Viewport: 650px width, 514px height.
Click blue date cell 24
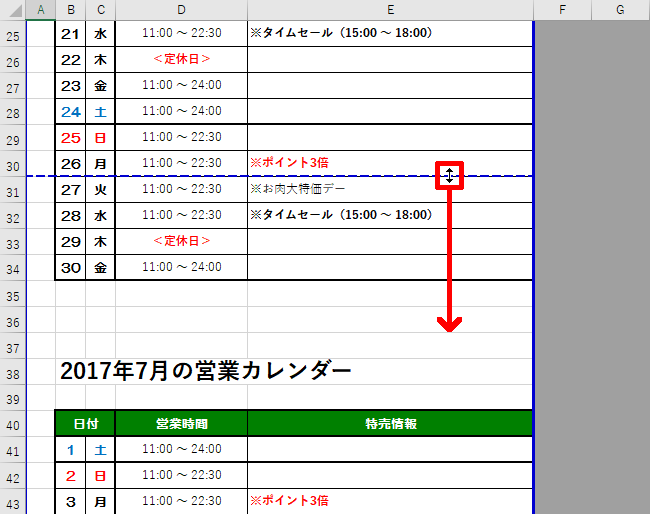pyautogui.click(x=70, y=112)
